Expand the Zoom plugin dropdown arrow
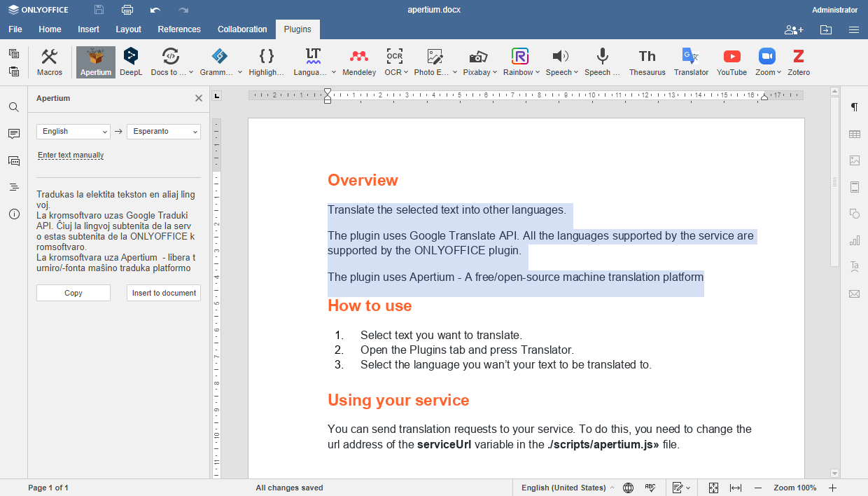The width and height of the screenshot is (868, 496). (779, 72)
